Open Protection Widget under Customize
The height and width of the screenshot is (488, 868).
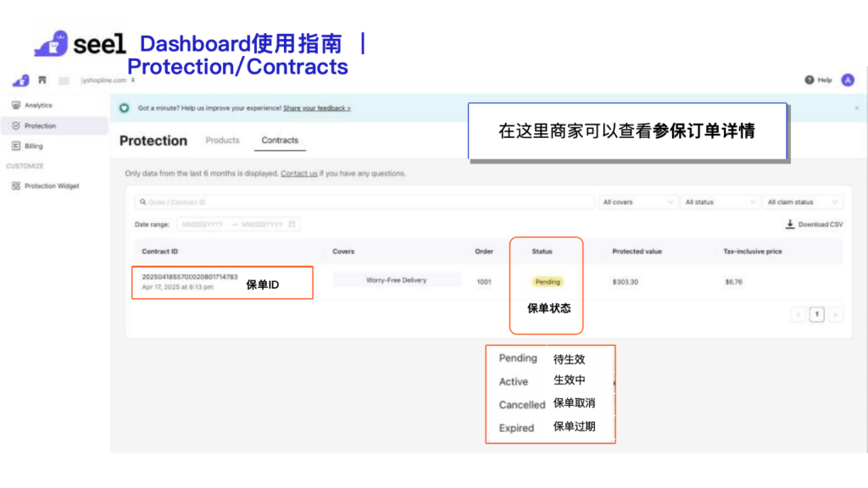point(51,186)
